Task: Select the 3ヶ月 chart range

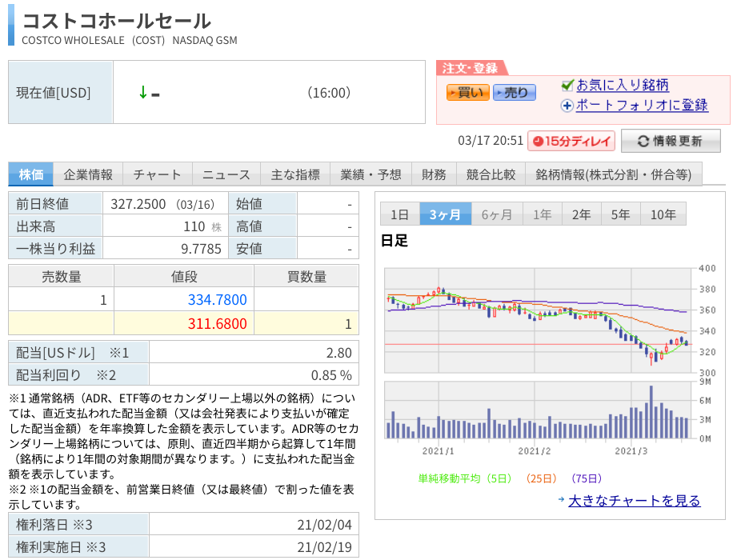Action: pyautogui.click(x=445, y=214)
